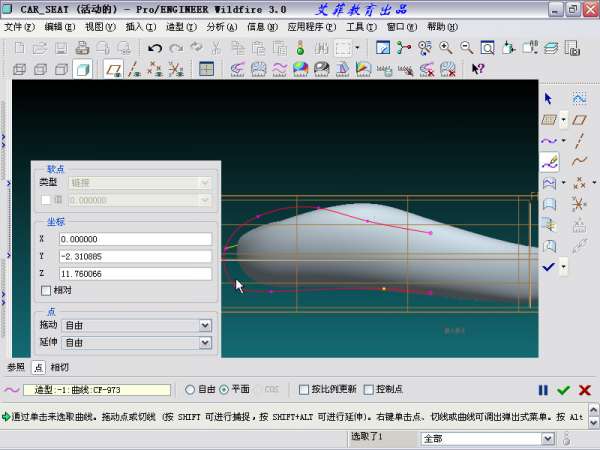This screenshot has width=600, height=450.
Task: Click the set active plane icon
Action: 549,120
